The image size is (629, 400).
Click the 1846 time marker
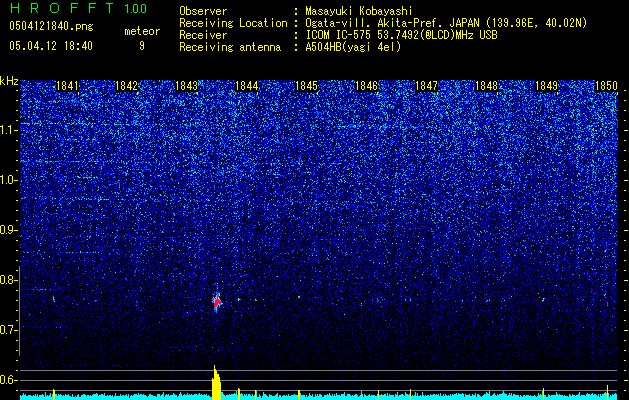pos(367,86)
